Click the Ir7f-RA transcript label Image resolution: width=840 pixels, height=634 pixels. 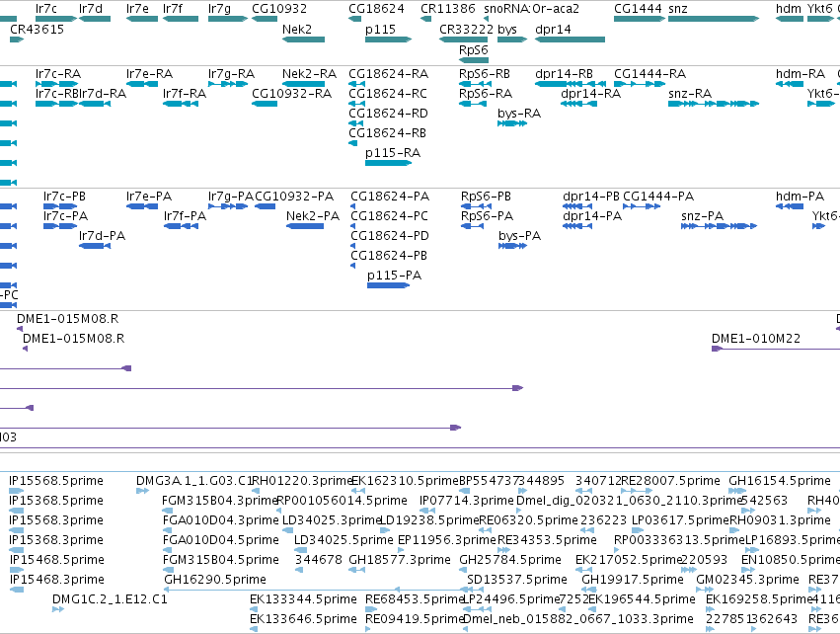point(185,93)
